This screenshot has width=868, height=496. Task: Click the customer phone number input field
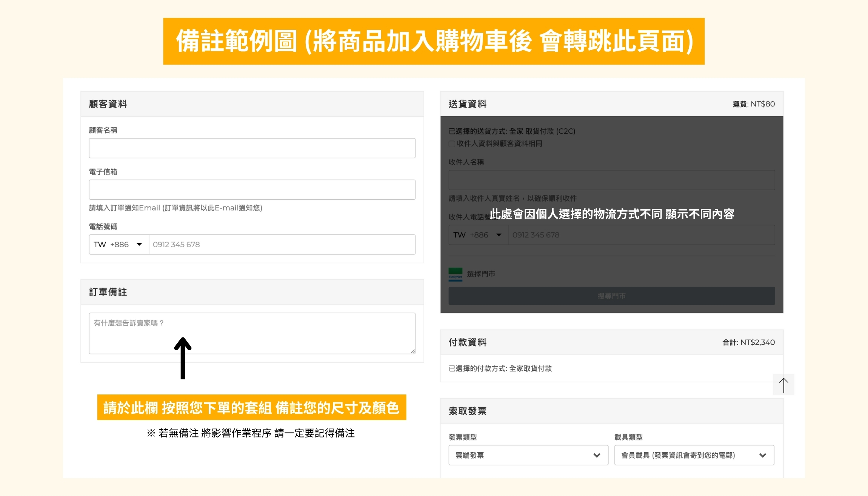click(x=282, y=245)
